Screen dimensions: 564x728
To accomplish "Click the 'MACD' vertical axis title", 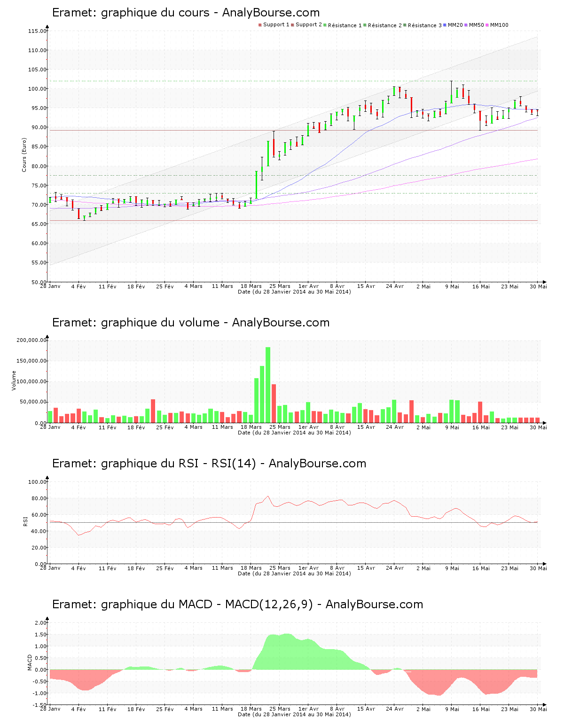I will [30, 662].
